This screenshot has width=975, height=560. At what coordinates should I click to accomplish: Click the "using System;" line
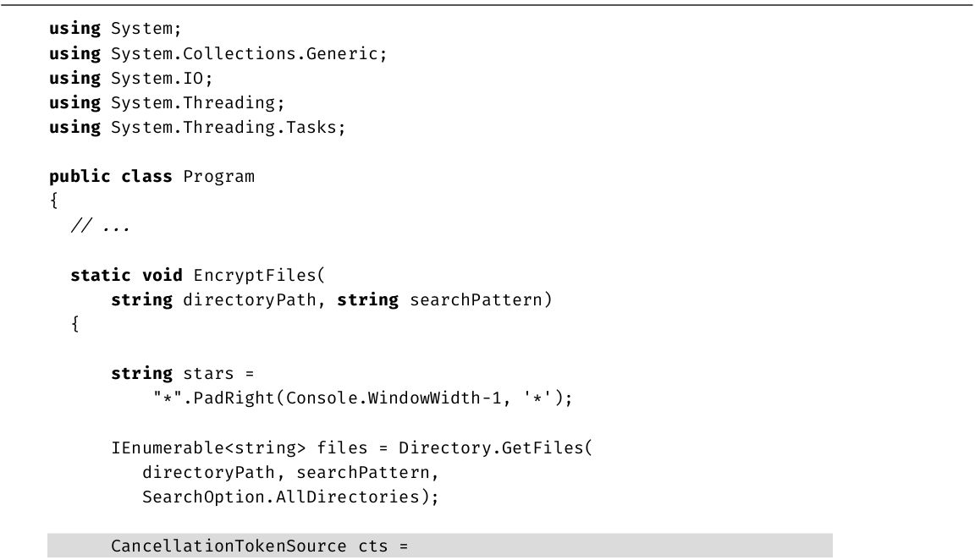(x=115, y=29)
